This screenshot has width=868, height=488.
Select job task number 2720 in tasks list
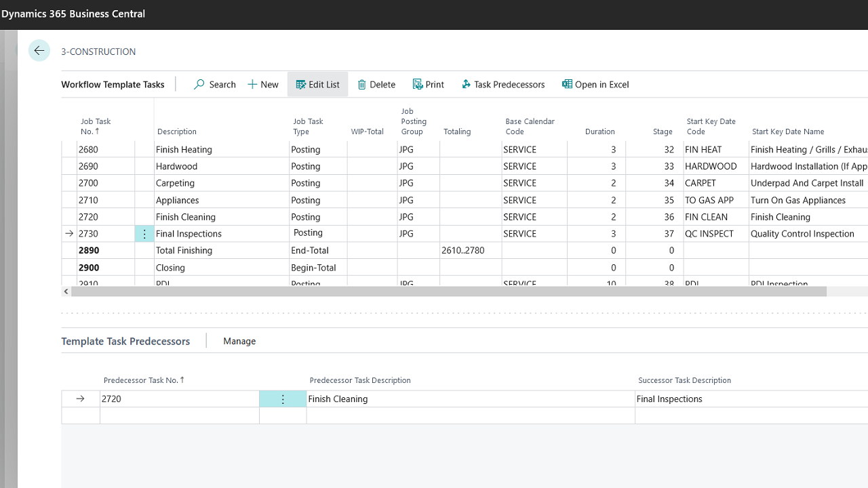pos(88,217)
